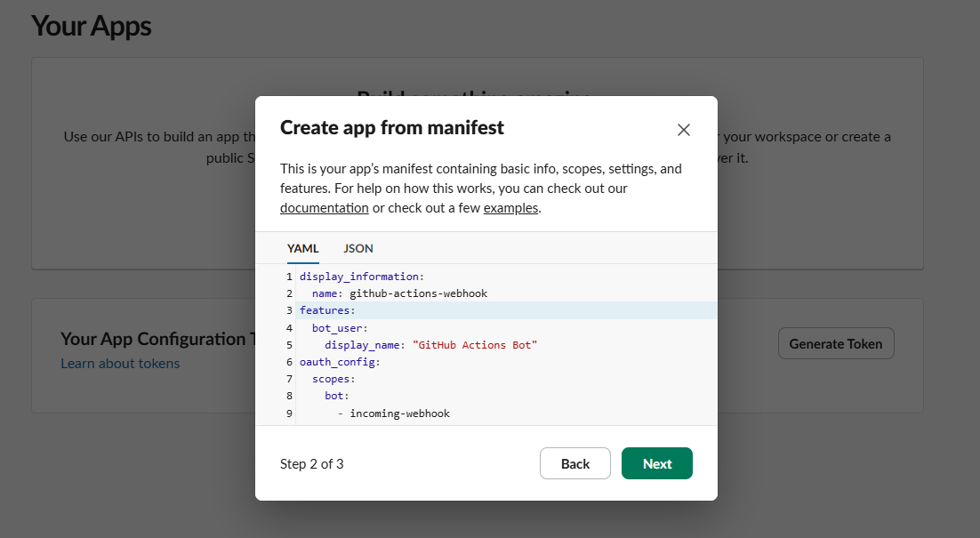The height and width of the screenshot is (538, 980).
Task: Click line number 1 in the gutter
Action: pyautogui.click(x=289, y=277)
